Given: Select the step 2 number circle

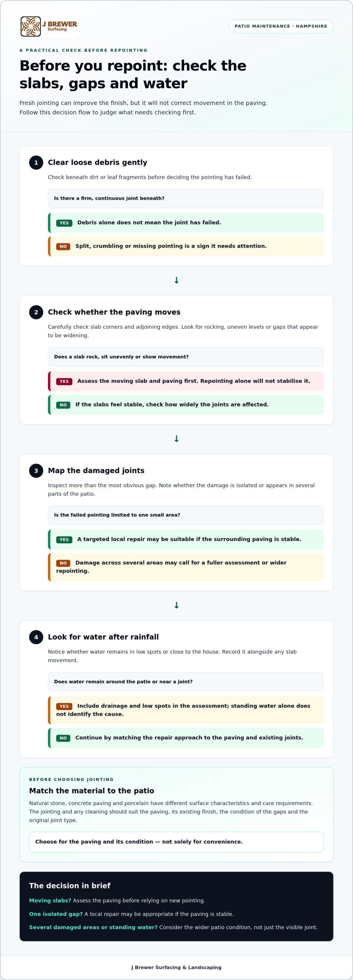Looking at the screenshot, I should 36,312.
